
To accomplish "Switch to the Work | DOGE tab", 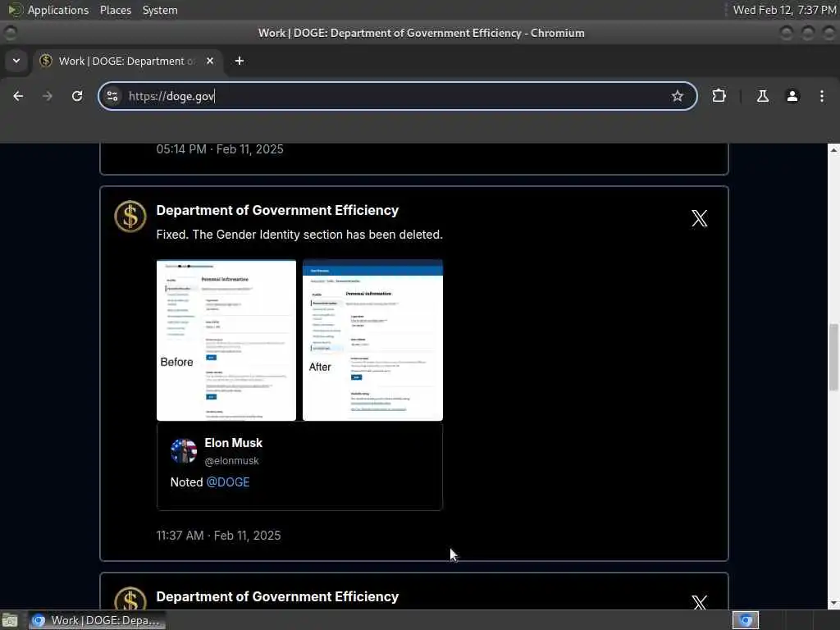I will 127,61.
